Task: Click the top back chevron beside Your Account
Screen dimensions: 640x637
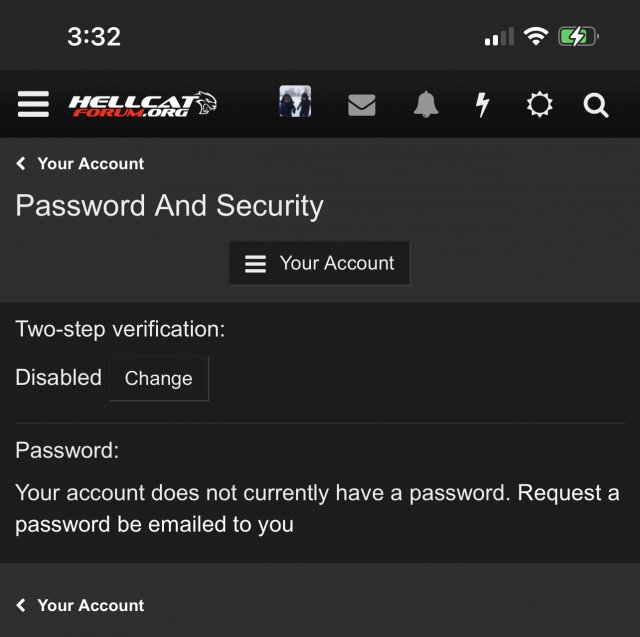Action: coord(21,164)
